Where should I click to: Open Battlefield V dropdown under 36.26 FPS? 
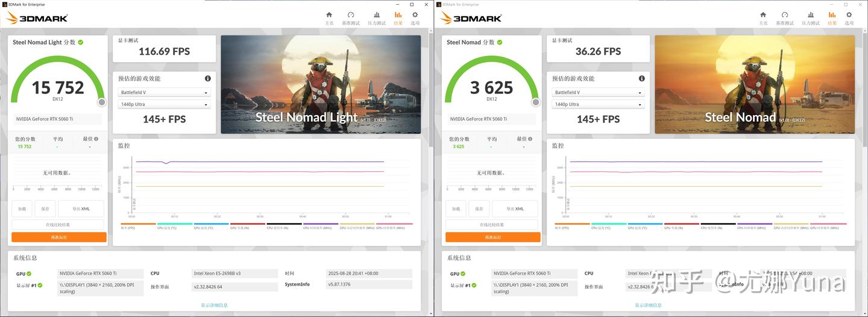tap(599, 93)
